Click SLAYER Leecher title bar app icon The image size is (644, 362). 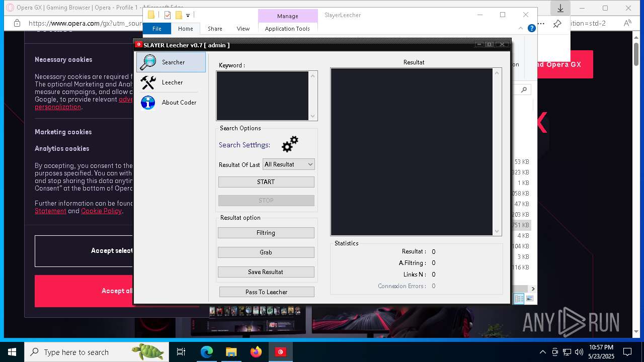click(x=139, y=45)
